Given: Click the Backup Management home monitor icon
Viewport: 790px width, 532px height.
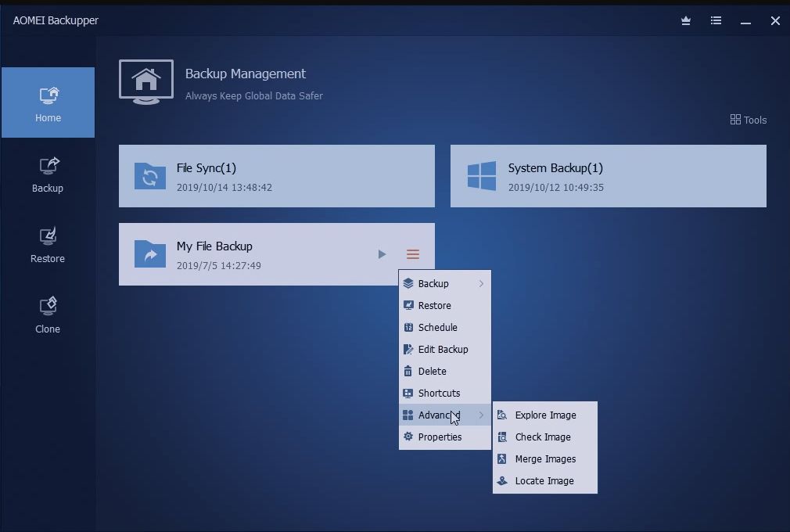Looking at the screenshot, I should [146, 82].
